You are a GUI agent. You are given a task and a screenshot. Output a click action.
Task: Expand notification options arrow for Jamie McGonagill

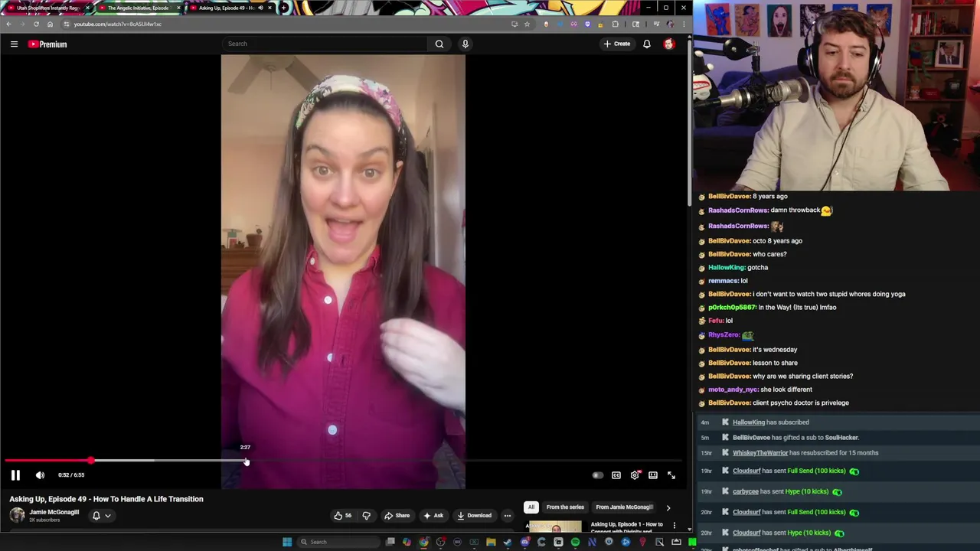(x=108, y=516)
